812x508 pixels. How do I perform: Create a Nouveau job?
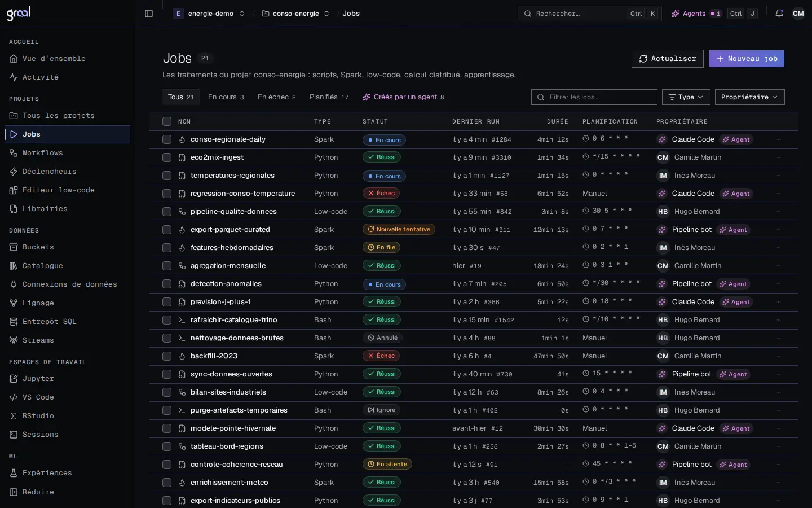[747, 59]
